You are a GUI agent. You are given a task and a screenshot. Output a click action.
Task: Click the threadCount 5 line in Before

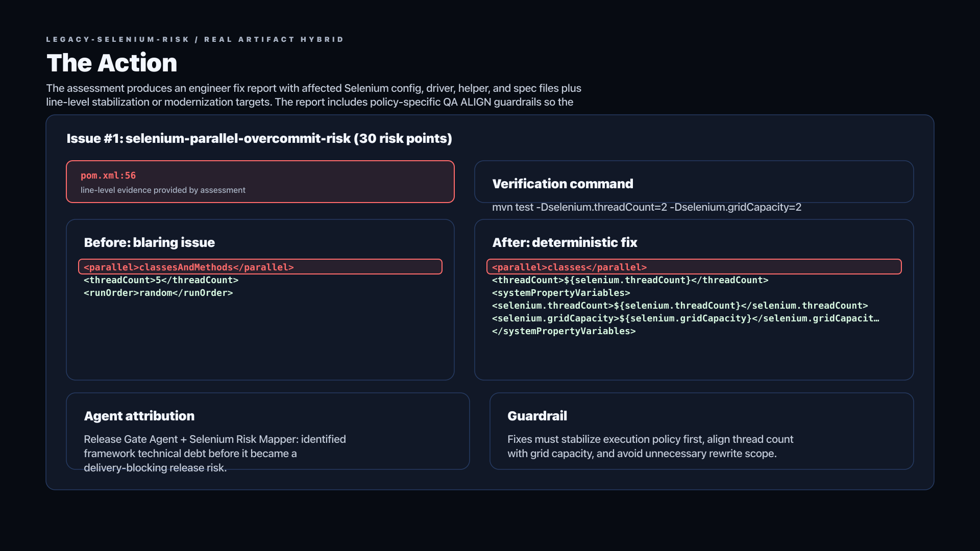point(161,280)
